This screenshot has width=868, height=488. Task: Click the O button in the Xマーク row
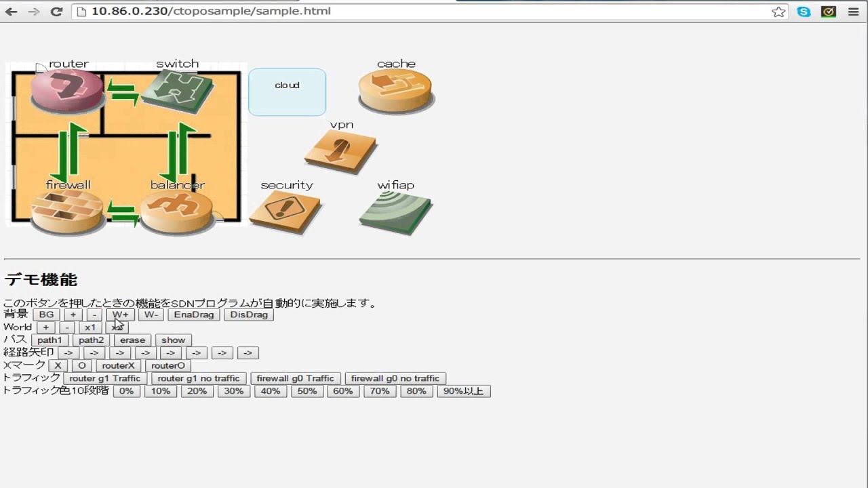tap(81, 366)
